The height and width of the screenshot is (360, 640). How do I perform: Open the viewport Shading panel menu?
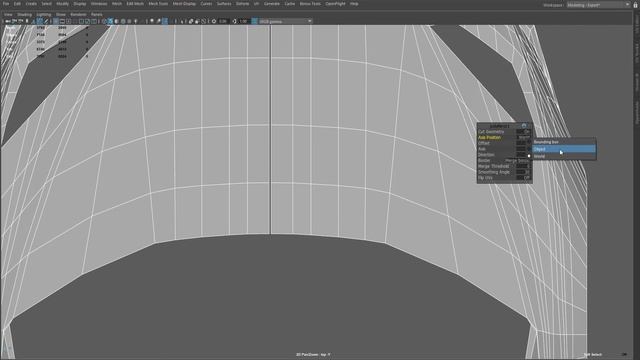[24, 14]
